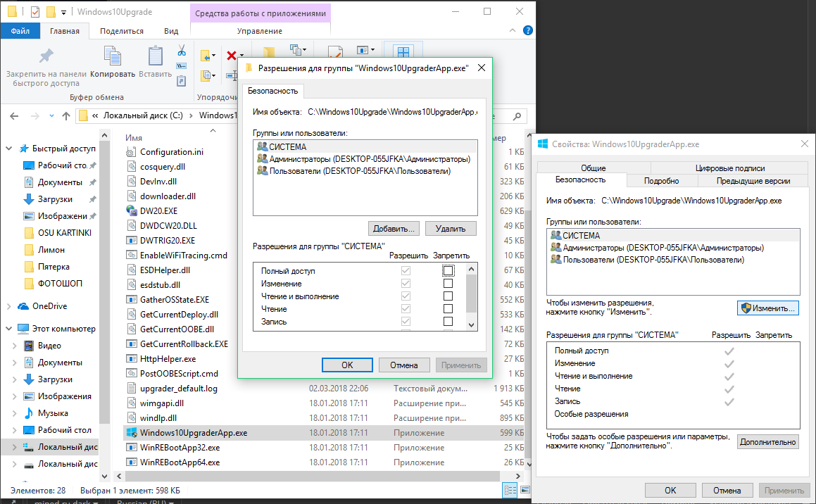Open the recent locations dropdown arrow
This screenshot has height=504, width=816.
pyautogui.click(x=51, y=116)
